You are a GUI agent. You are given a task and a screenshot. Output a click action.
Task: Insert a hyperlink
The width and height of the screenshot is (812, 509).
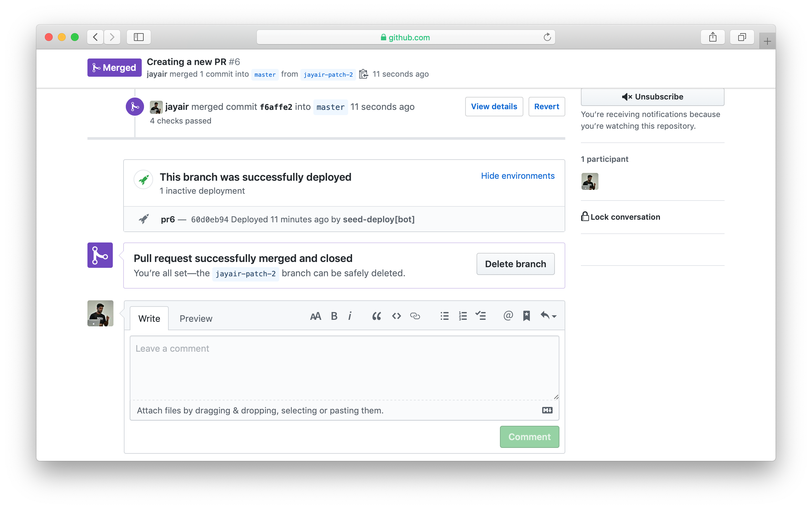[x=415, y=316]
